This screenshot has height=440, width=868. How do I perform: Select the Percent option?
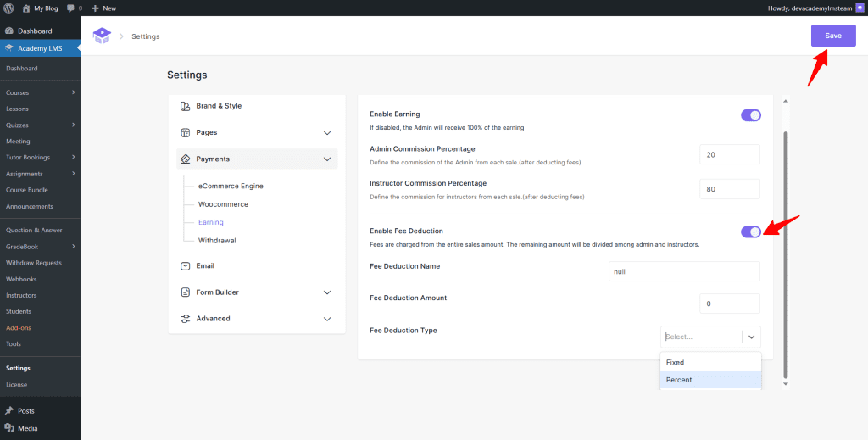(x=711, y=380)
